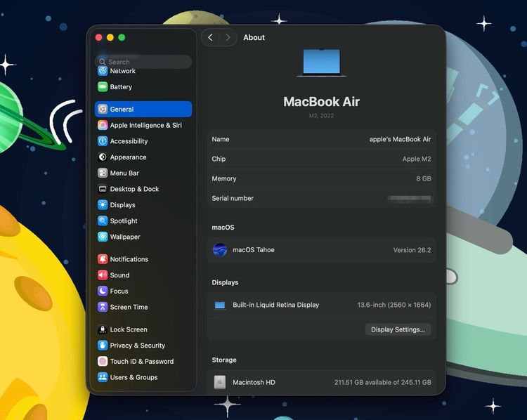Go forward with the right chevron

[228, 37]
